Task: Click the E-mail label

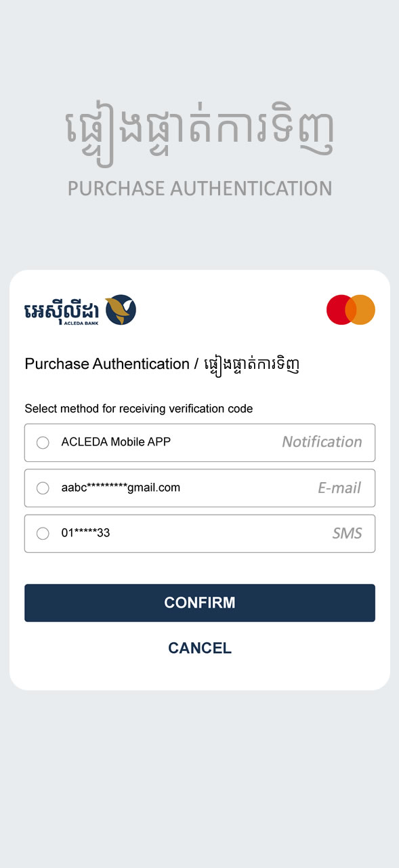Action: tap(339, 488)
